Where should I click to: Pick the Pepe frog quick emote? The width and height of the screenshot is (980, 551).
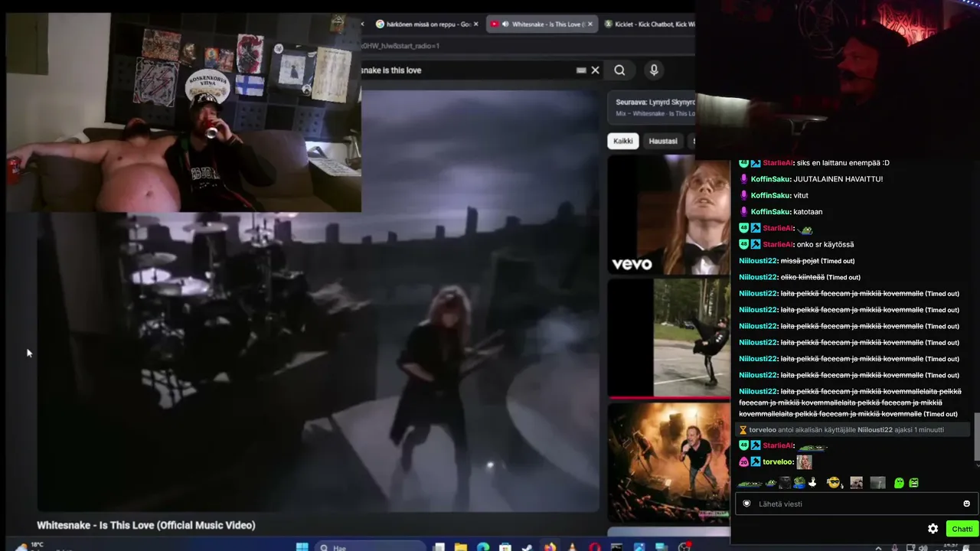799,483
